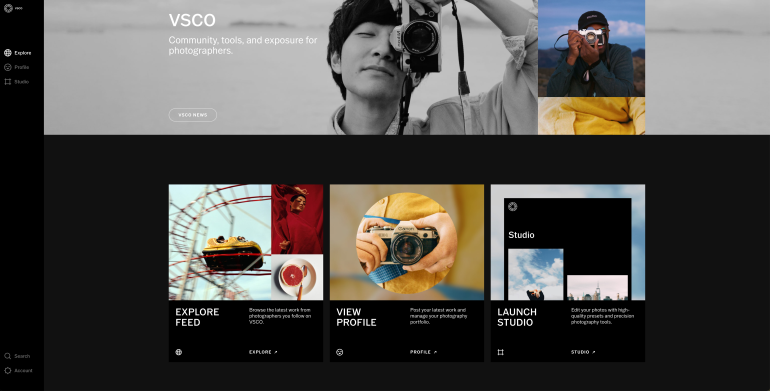Open the grapefruit plate photo
Viewport: 770px width, 391px height.
click(x=297, y=277)
